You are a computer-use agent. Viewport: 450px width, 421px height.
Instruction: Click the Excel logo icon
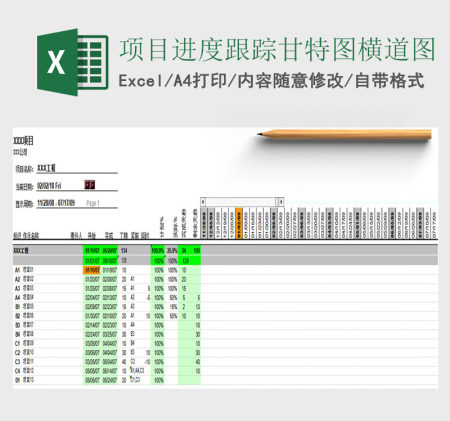[73, 62]
